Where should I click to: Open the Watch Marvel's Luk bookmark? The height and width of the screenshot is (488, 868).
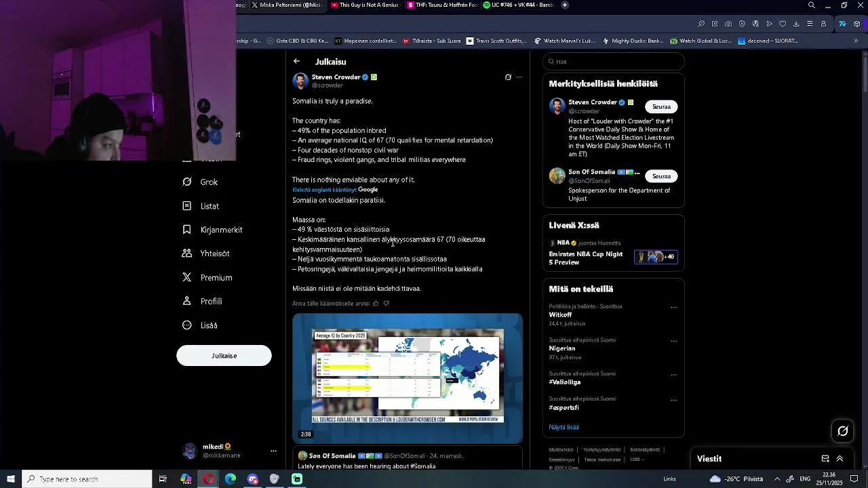565,41
